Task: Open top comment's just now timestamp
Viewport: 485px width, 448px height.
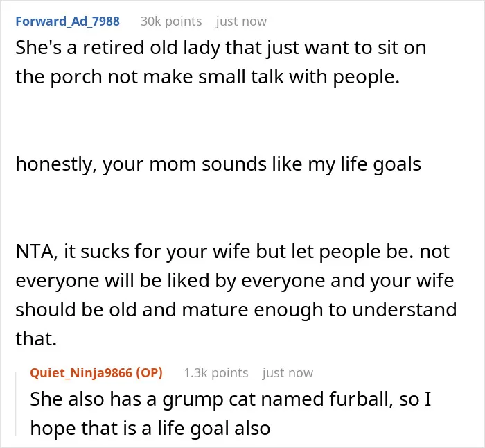Action: [241, 21]
